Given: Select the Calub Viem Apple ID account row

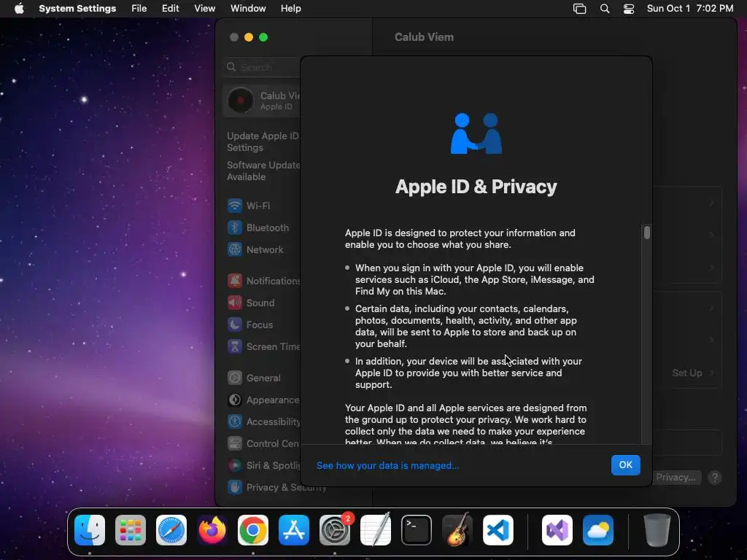Looking at the screenshot, I should pyautogui.click(x=262, y=101).
